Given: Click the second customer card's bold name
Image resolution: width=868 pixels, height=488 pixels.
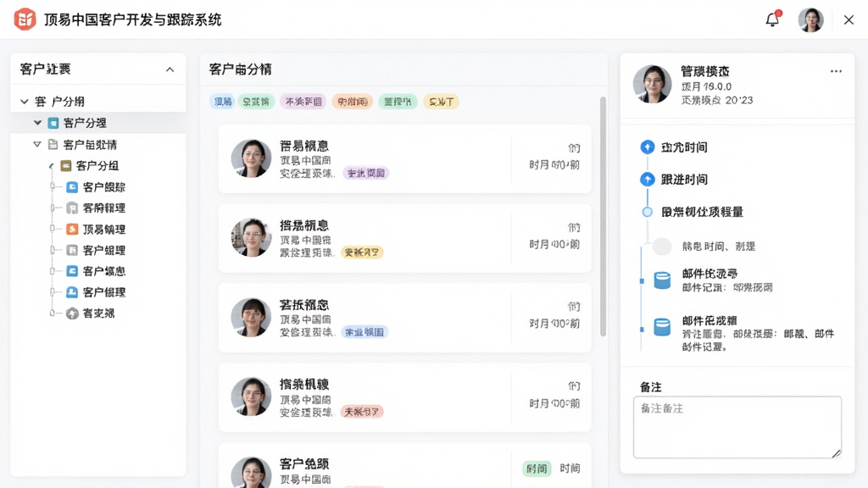Looking at the screenshot, I should click(304, 225).
